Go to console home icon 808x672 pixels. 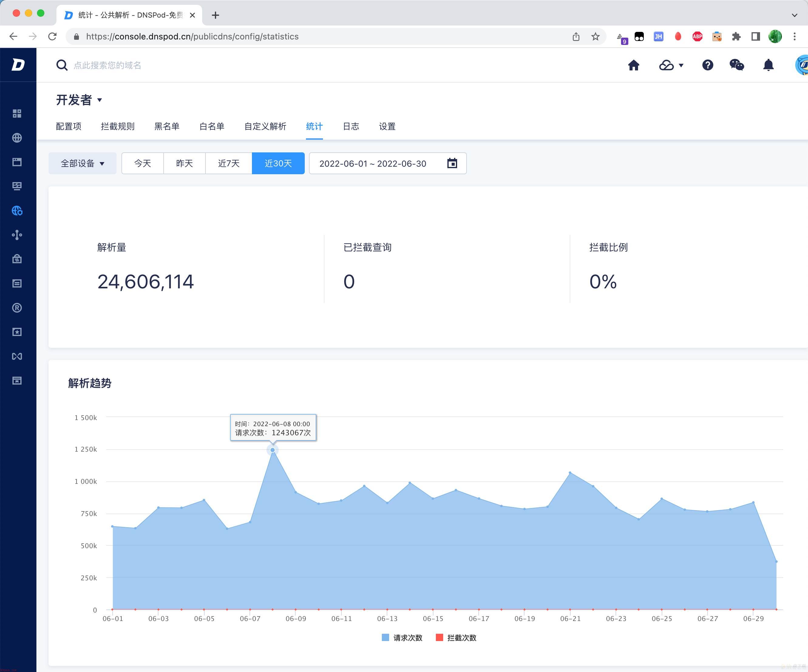coord(634,65)
